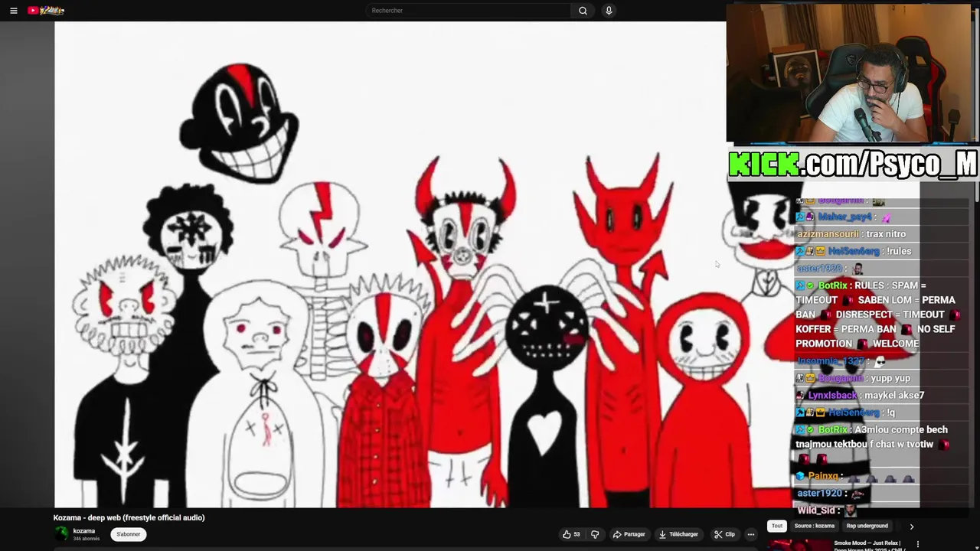Open the YouTube hamburger guide menu
This screenshot has width=980, height=551.
coord(13,11)
